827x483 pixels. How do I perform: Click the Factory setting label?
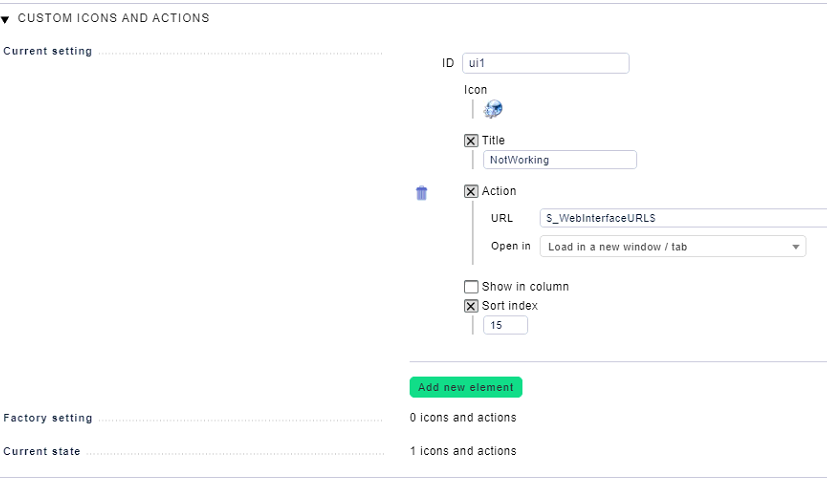click(x=48, y=418)
